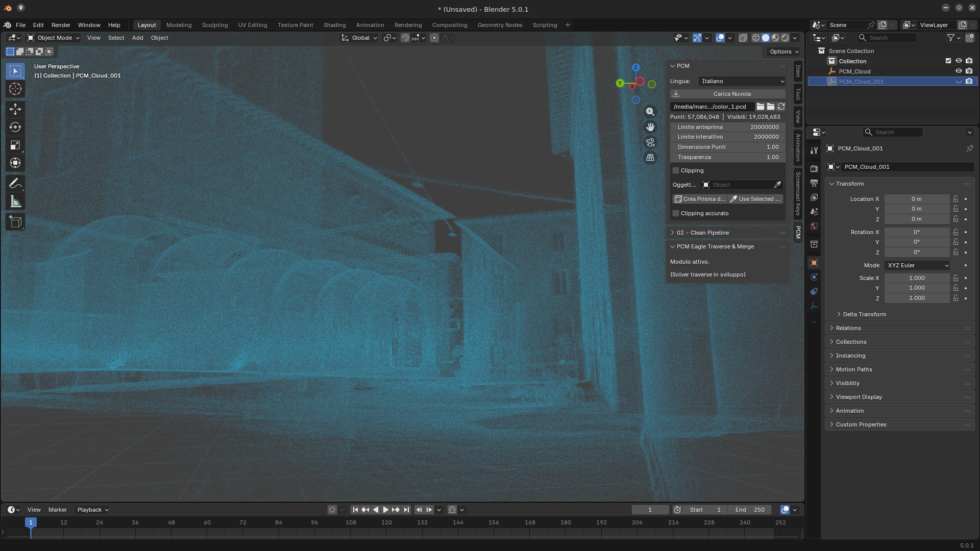This screenshot has width=980, height=551.
Task: Open the Render properties tab icon
Action: (814, 169)
